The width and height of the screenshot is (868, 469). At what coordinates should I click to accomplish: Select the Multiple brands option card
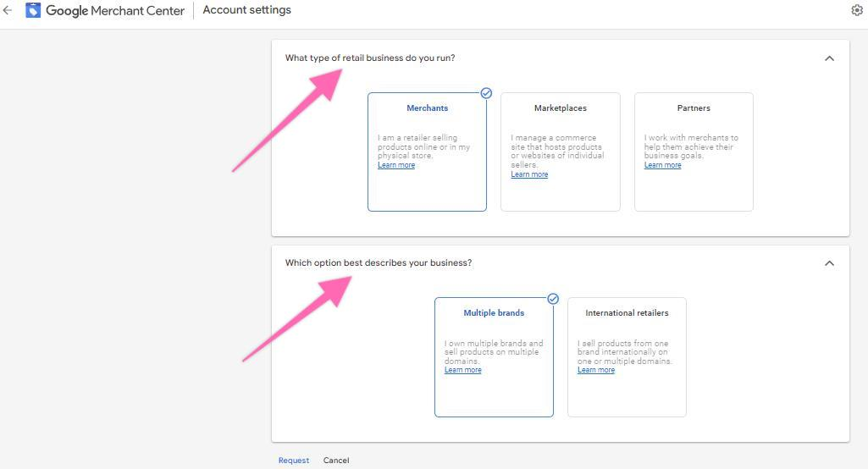point(494,356)
